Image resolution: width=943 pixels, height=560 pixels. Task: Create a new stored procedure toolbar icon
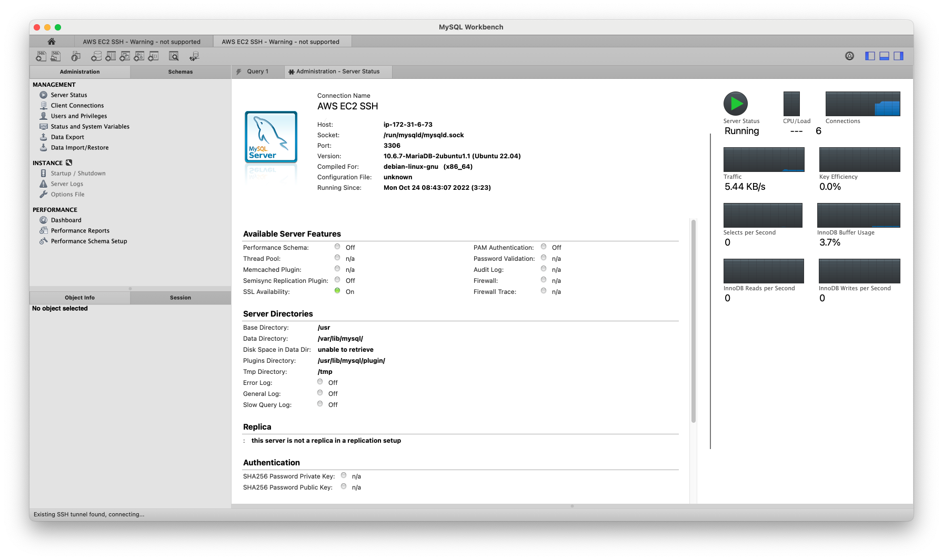point(139,56)
